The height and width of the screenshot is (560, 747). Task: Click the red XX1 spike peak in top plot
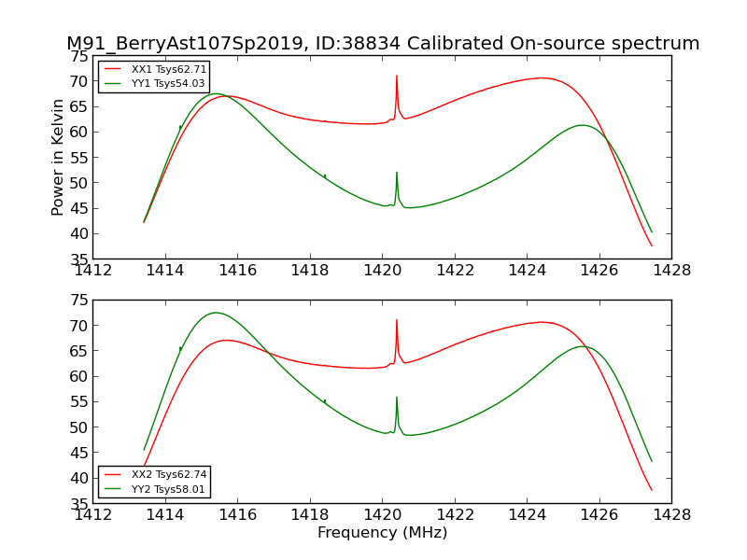(x=396, y=77)
